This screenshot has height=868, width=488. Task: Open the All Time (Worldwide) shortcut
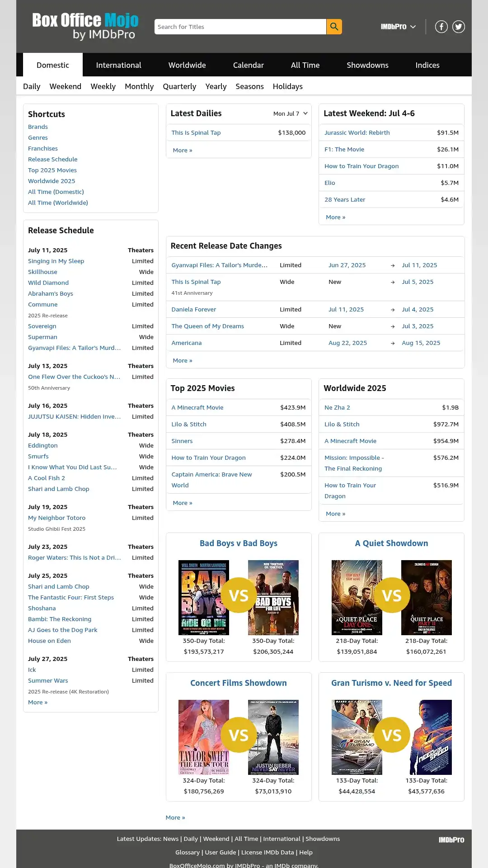(x=58, y=203)
